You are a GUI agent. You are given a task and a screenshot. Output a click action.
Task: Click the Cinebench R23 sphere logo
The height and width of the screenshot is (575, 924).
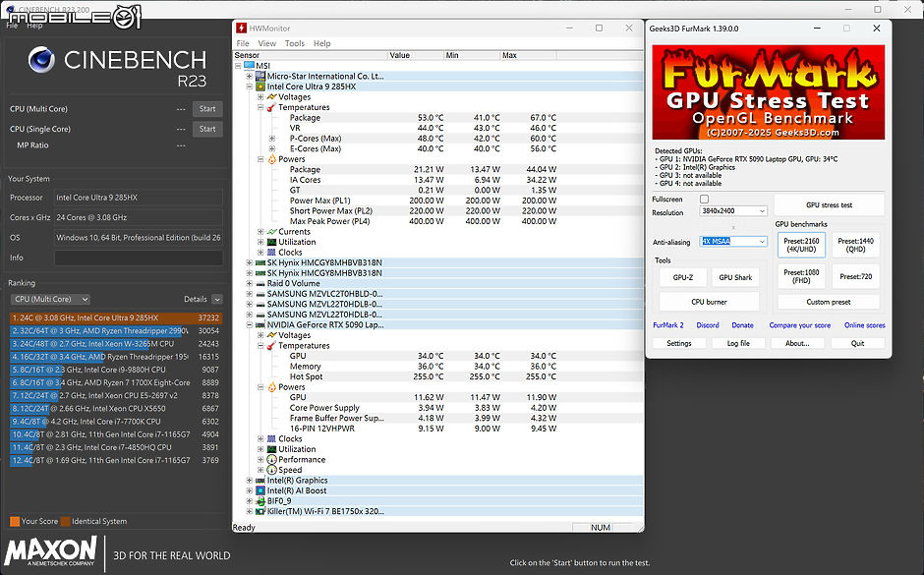click(41, 60)
